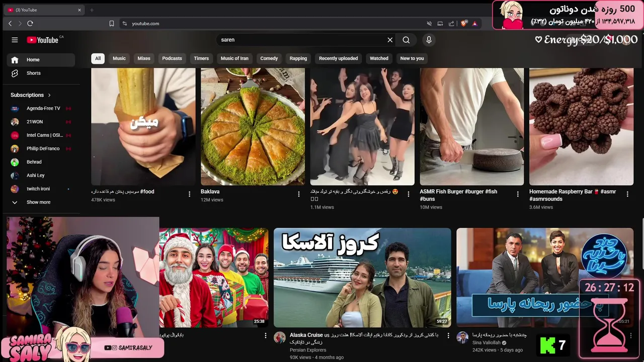Close the (3) YouTube tab

click(79, 10)
